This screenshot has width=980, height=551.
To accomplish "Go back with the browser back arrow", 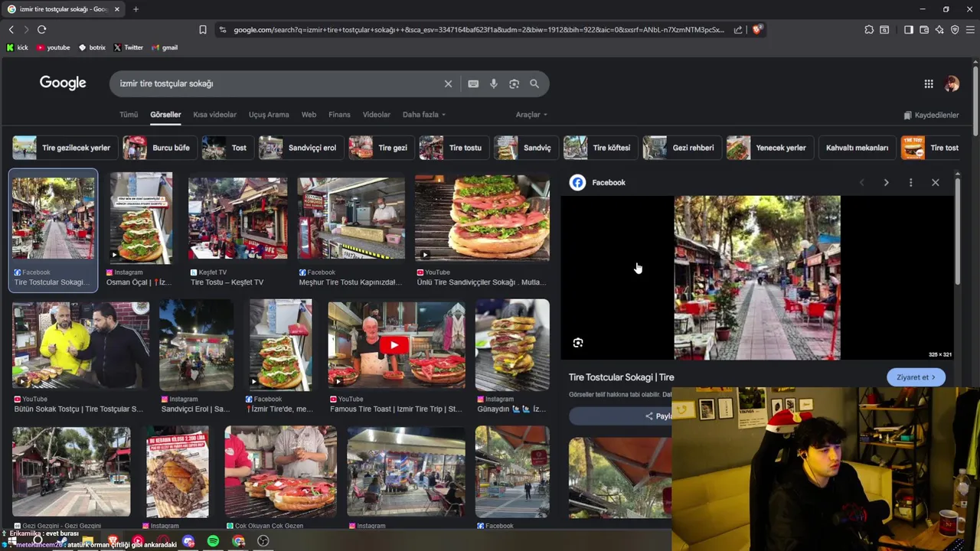I will pos(11,30).
